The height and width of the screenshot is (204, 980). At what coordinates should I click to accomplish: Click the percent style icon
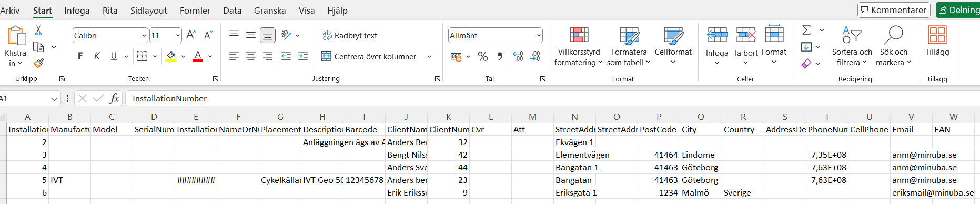[x=483, y=56]
